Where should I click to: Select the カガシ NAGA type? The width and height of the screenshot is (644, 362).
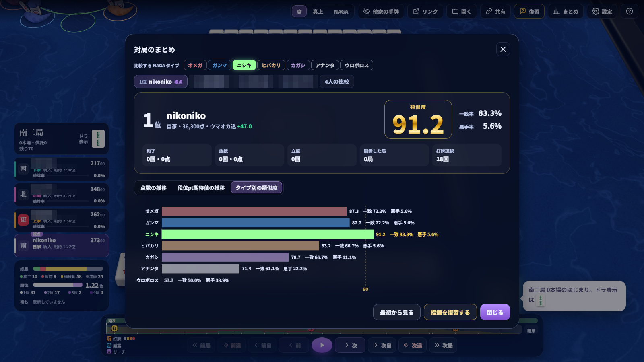click(x=298, y=65)
